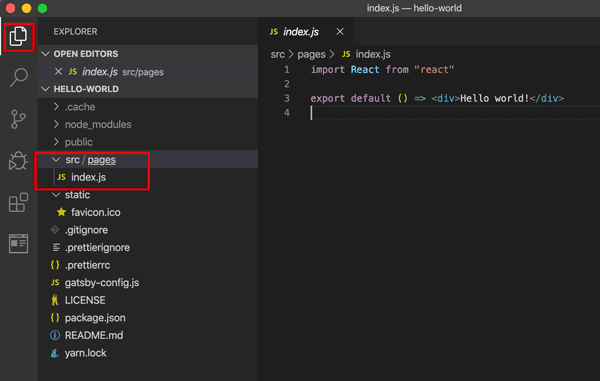Expand the node_modules folder
Image resolution: width=600 pixels, height=381 pixels.
point(56,124)
